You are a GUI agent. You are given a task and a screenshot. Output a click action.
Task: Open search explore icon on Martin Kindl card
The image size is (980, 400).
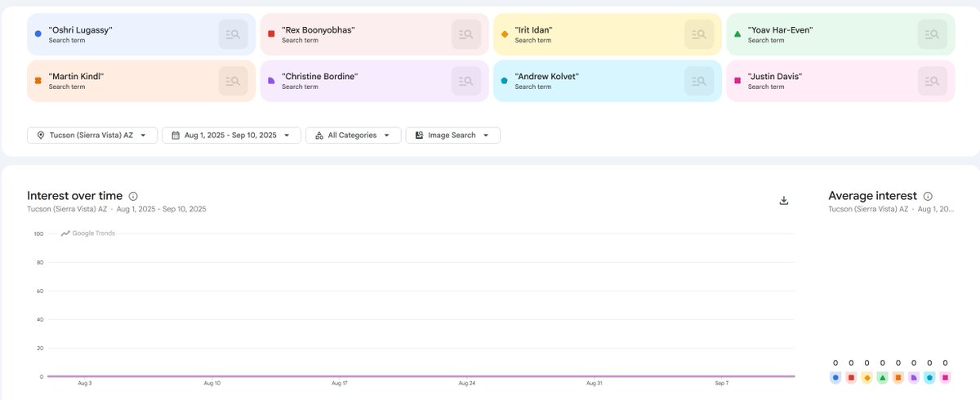233,81
